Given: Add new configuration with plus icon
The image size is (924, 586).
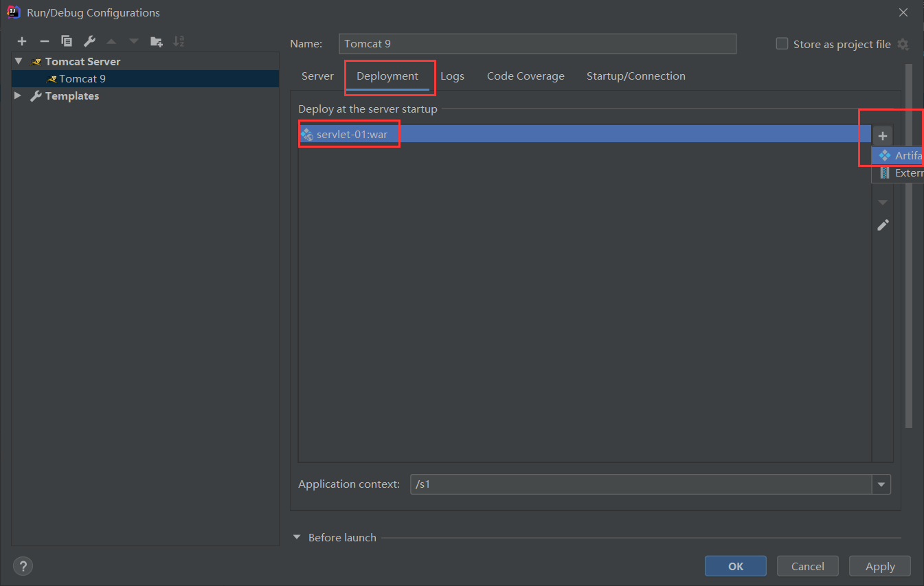Looking at the screenshot, I should [22, 41].
